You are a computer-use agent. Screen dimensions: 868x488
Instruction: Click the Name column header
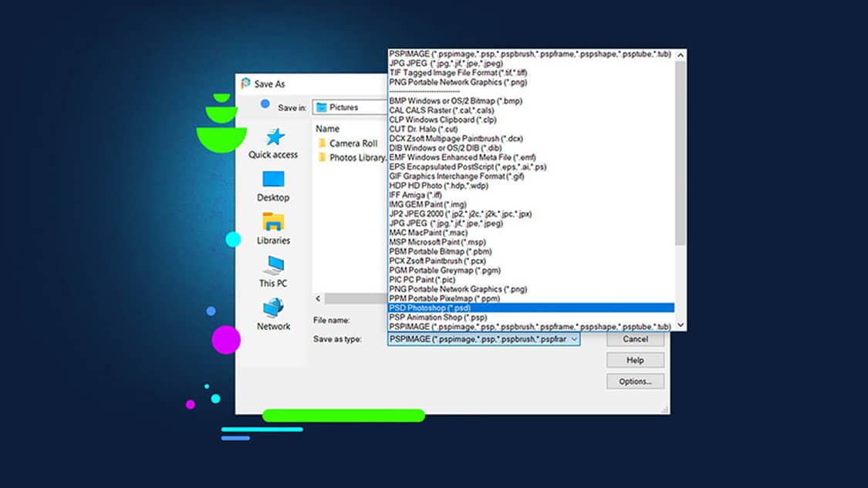point(327,129)
